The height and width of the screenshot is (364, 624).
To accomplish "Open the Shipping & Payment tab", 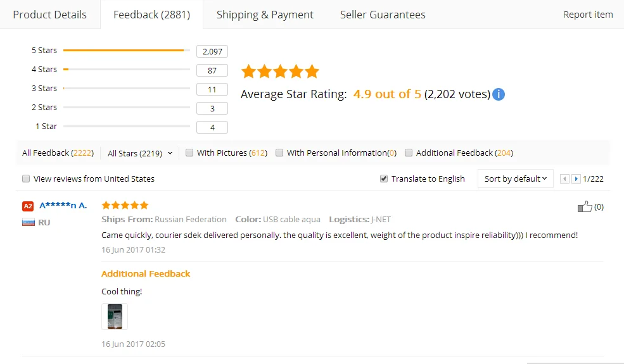I will (265, 15).
